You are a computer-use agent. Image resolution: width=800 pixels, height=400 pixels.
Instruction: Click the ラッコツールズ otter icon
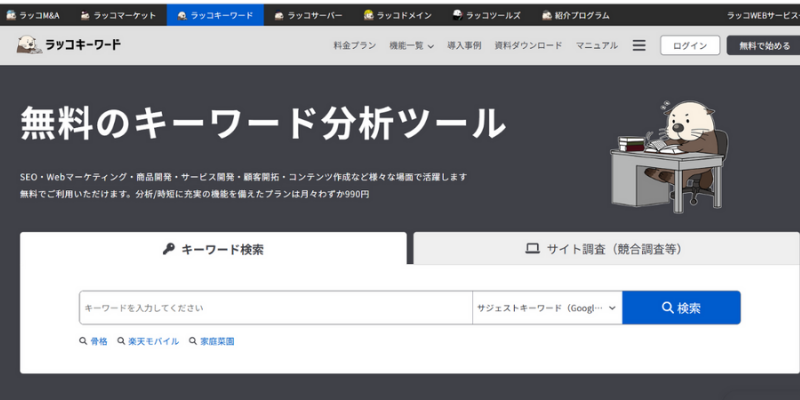(x=458, y=15)
